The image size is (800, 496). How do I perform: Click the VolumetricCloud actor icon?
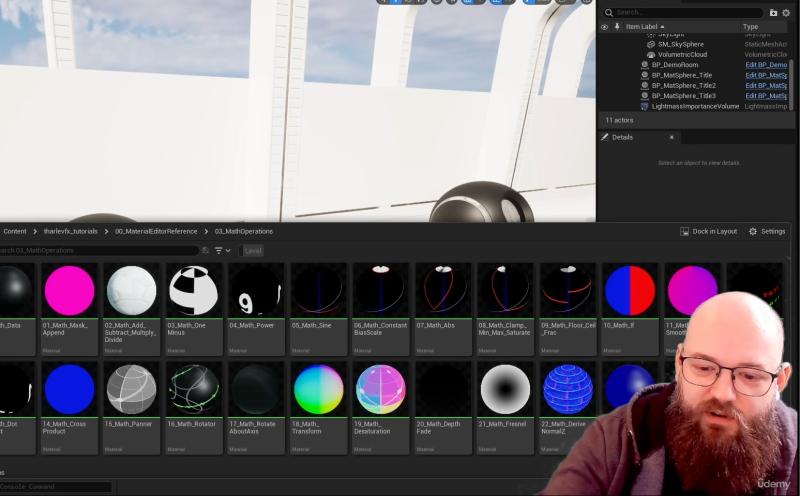pos(650,54)
